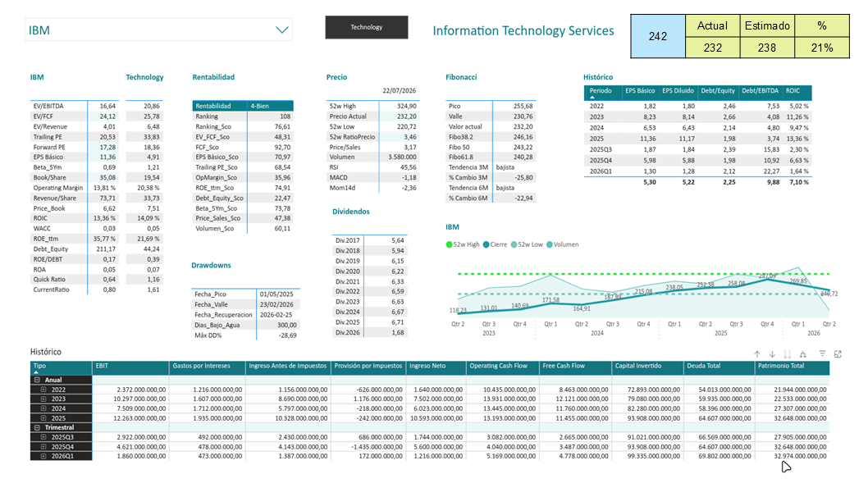The width and height of the screenshot is (868, 488).
Task: Click the dark Technology sector button
Action: point(367,27)
